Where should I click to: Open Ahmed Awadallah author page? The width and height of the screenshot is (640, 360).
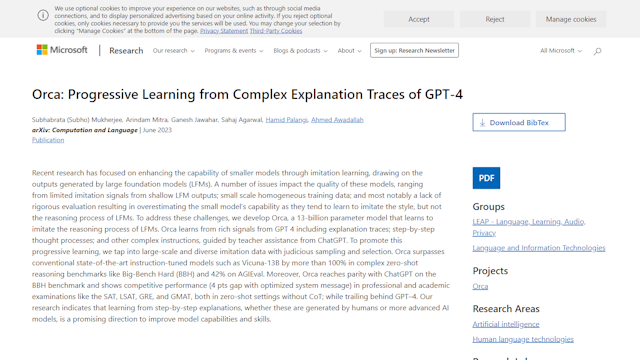click(337, 120)
